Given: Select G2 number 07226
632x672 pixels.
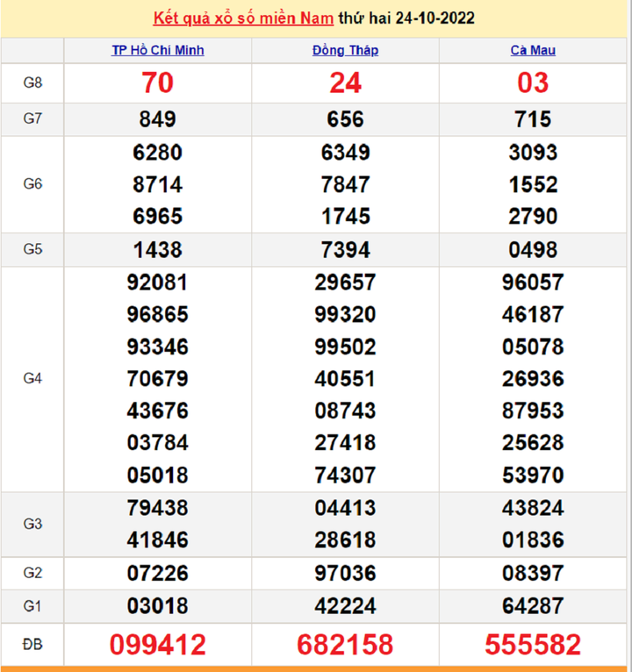Looking at the screenshot, I should tap(158, 574).
